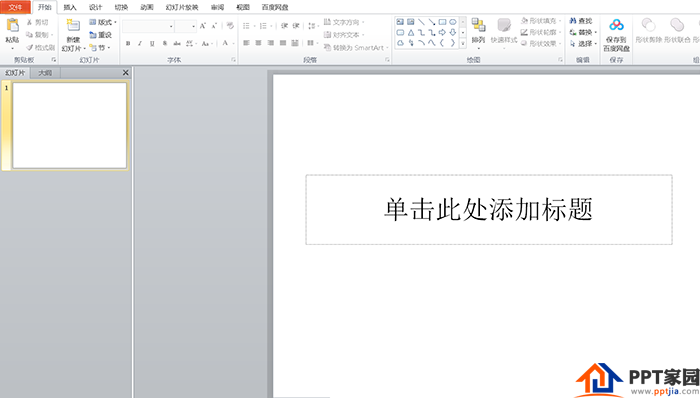The width and height of the screenshot is (700, 398).
Task: Switch to the Baidu Netdisk (百度网盘) tab
Action: click(275, 7)
